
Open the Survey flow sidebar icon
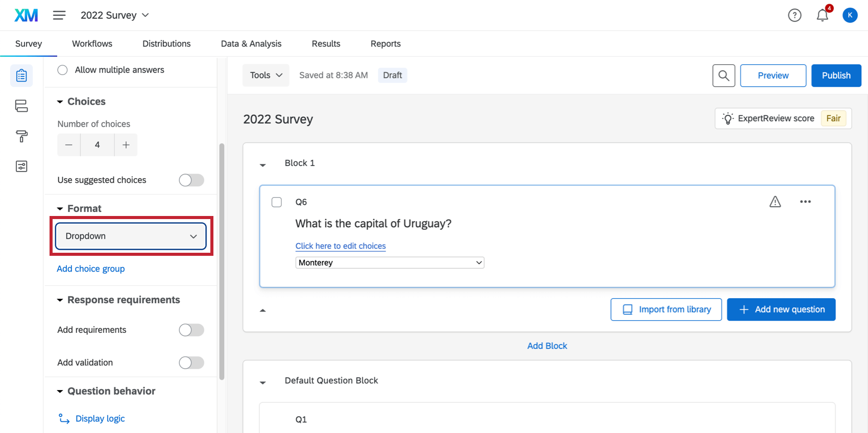[x=21, y=106]
